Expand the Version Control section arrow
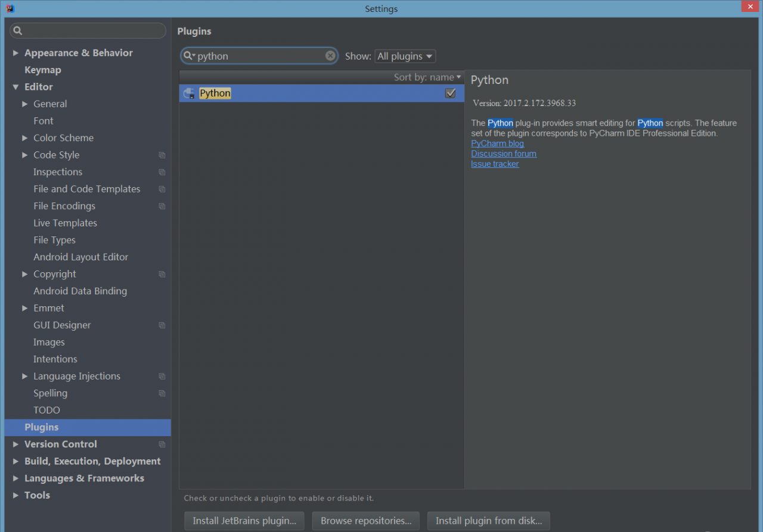This screenshot has width=763, height=532. pos(15,444)
